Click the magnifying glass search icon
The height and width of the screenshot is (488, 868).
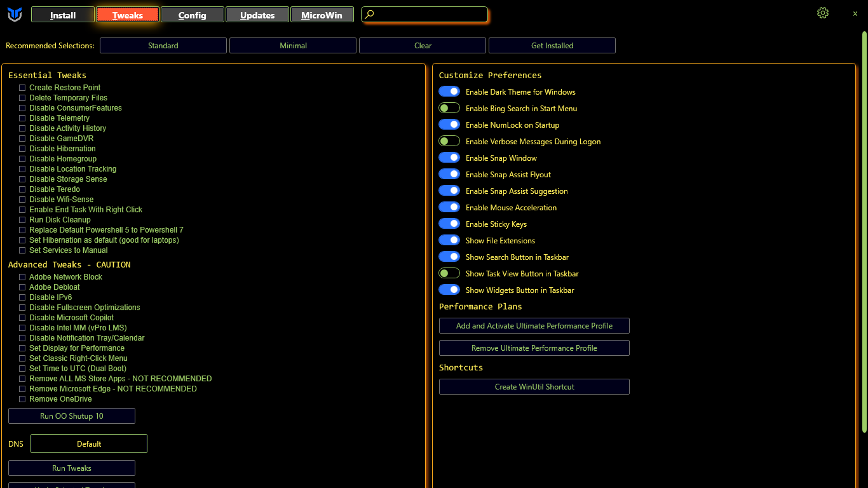[370, 15]
